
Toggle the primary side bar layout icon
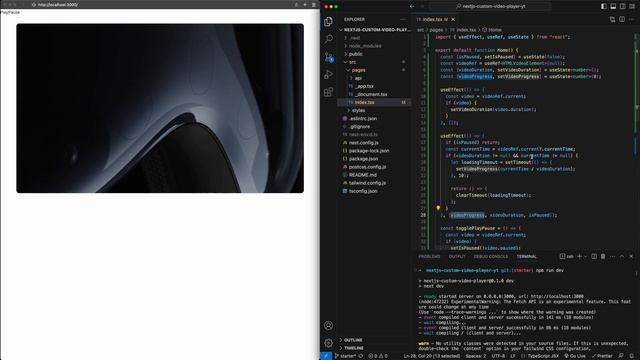click(604, 6)
